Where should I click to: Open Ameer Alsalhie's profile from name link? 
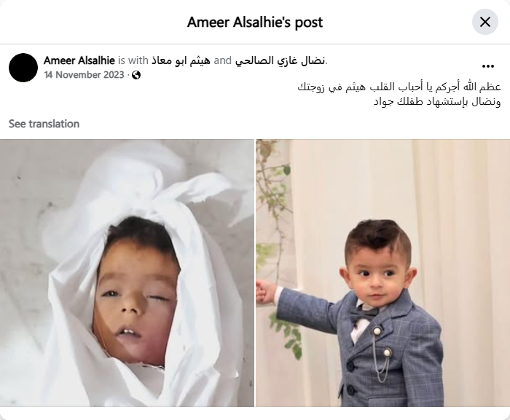79,60
